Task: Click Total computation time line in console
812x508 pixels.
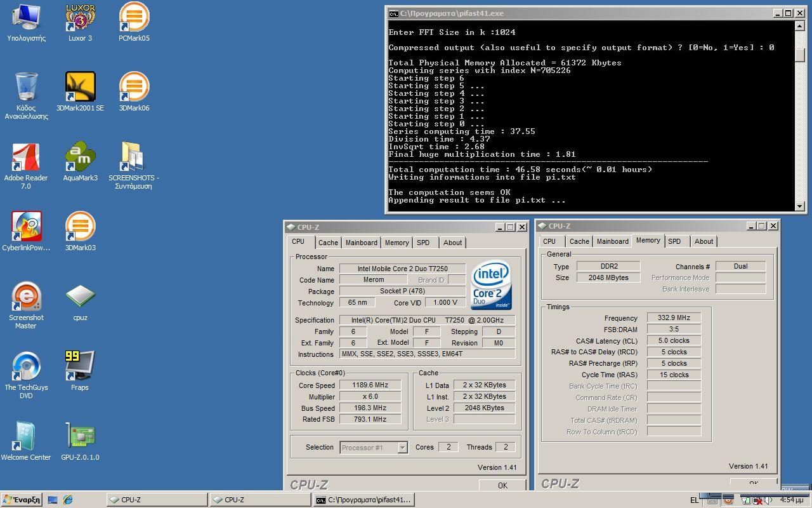Action: tap(520, 170)
